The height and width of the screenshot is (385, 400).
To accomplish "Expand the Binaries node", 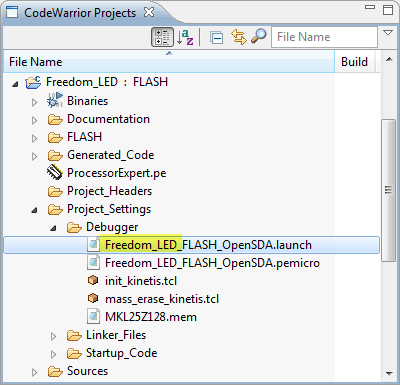I will pyautogui.click(x=34, y=102).
